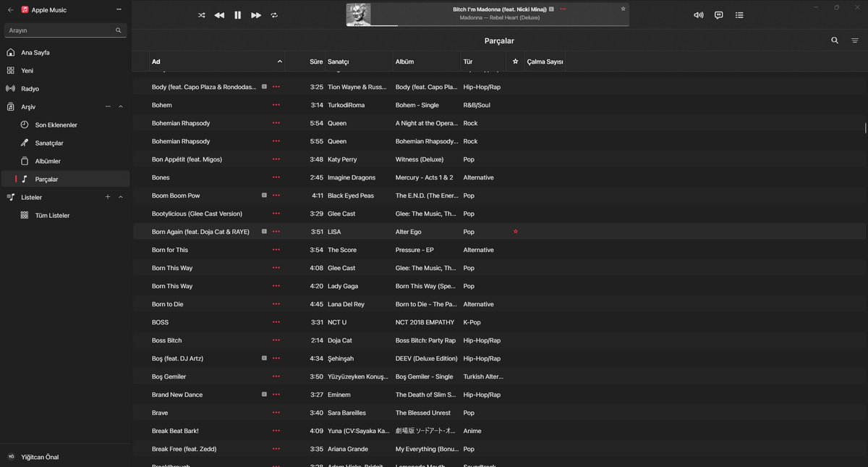
Task: Sort by the Ad column header
Action: click(x=217, y=62)
